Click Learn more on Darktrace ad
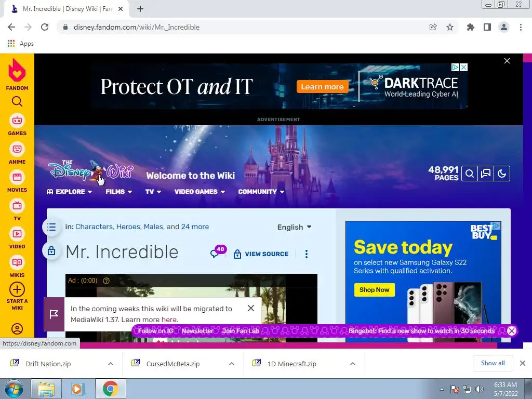This screenshot has height=399, width=532. (322, 87)
